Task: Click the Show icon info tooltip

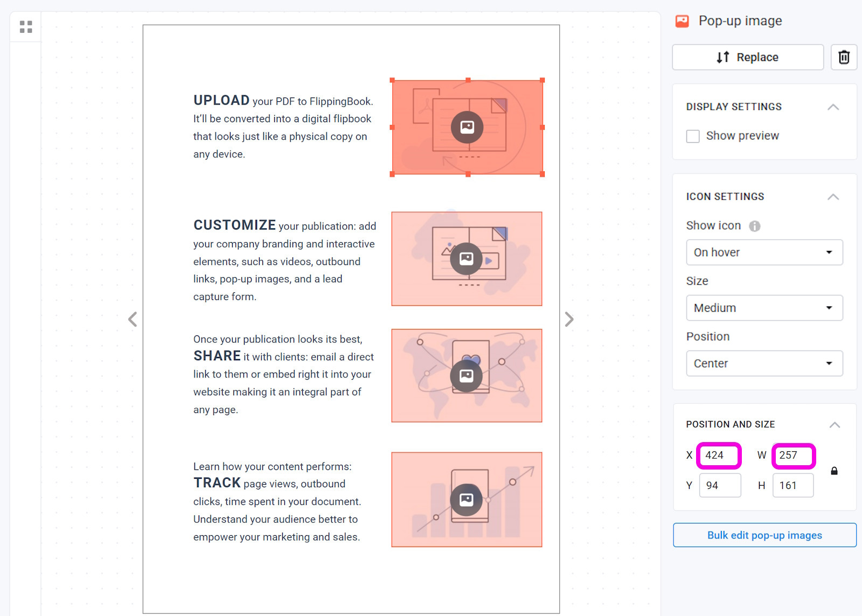Action: 755,226
